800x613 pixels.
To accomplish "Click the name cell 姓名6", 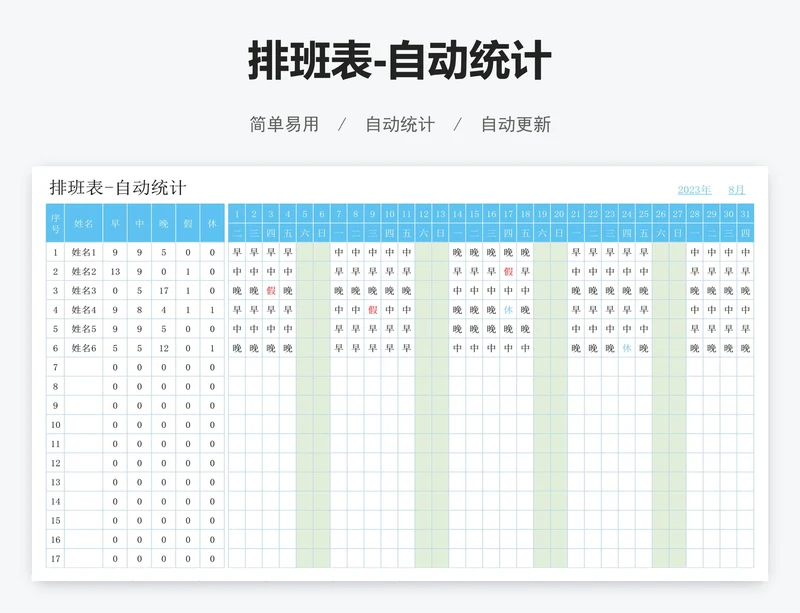I will click(84, 348).
